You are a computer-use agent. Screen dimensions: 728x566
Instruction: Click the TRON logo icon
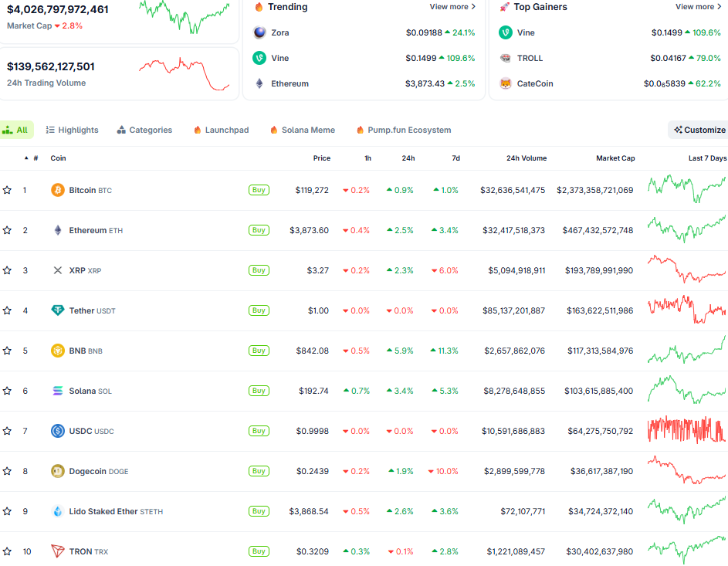(58, 551)
